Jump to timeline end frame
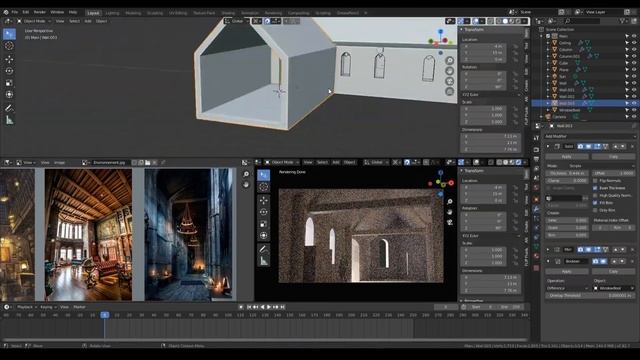 (x=282, y=307)
